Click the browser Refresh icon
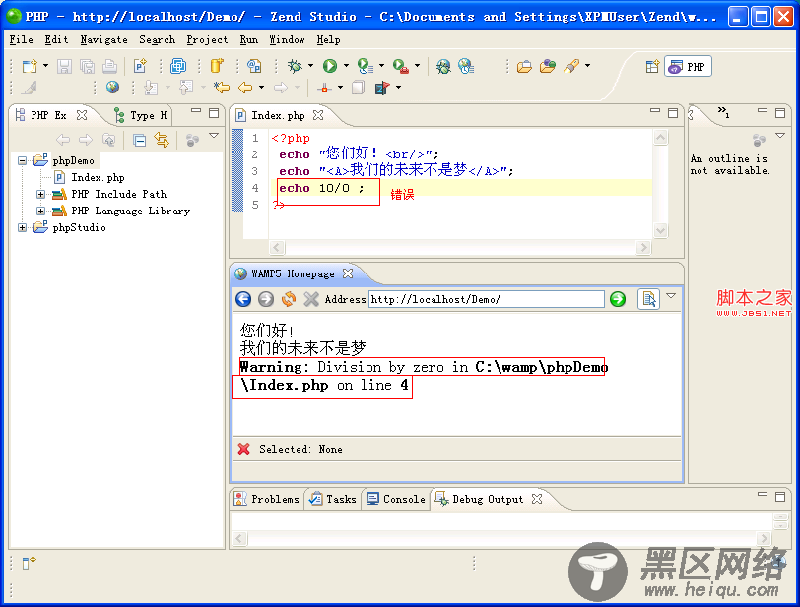 (289, 299)
